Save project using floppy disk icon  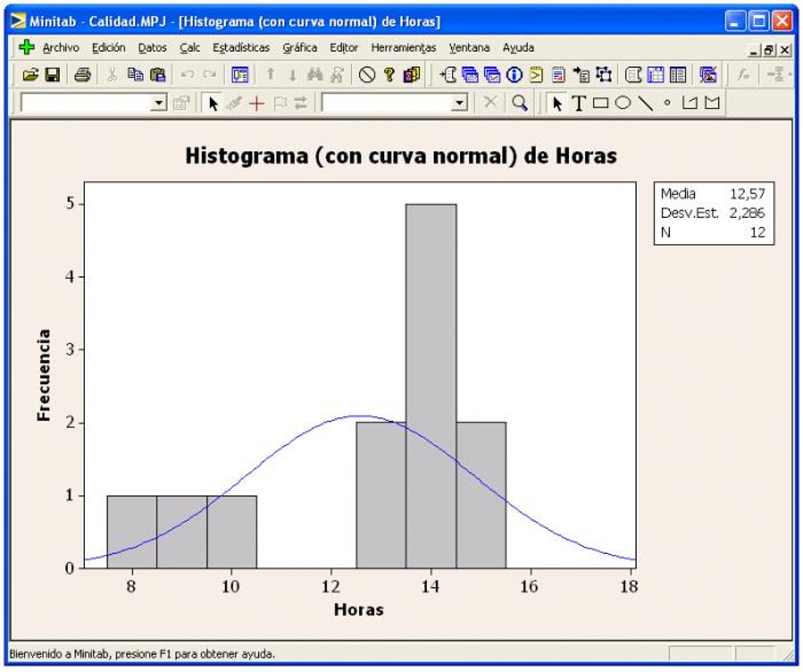[x=52, y=76]
